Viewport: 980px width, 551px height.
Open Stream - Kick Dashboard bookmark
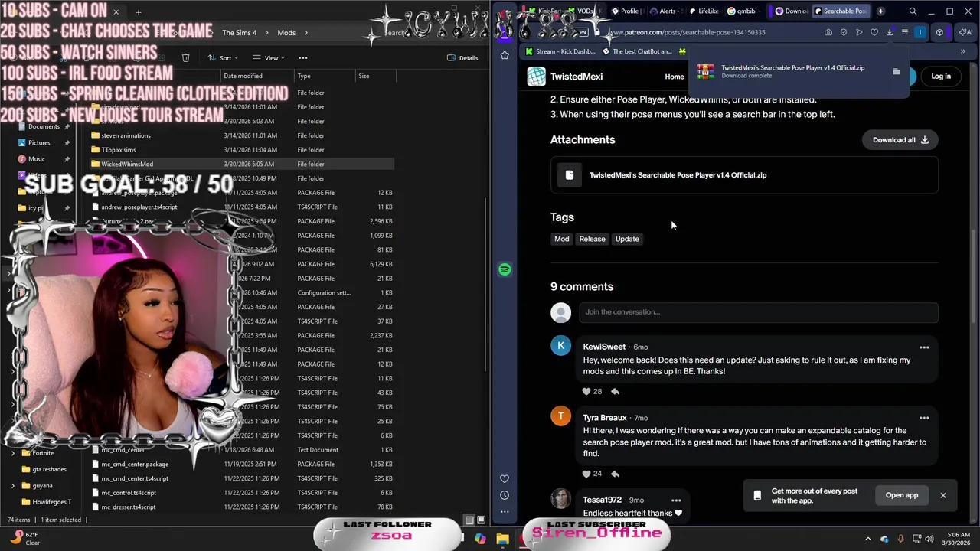point(559,51)
